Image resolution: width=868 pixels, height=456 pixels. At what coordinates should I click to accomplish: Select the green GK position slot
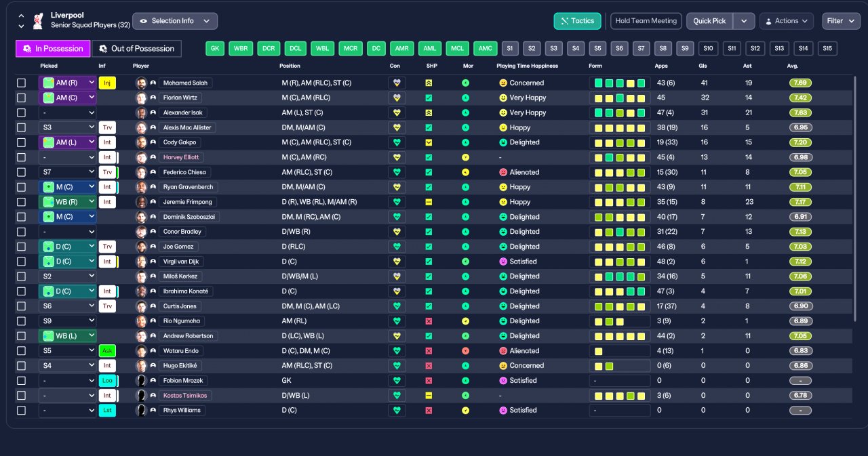(216, 49)
